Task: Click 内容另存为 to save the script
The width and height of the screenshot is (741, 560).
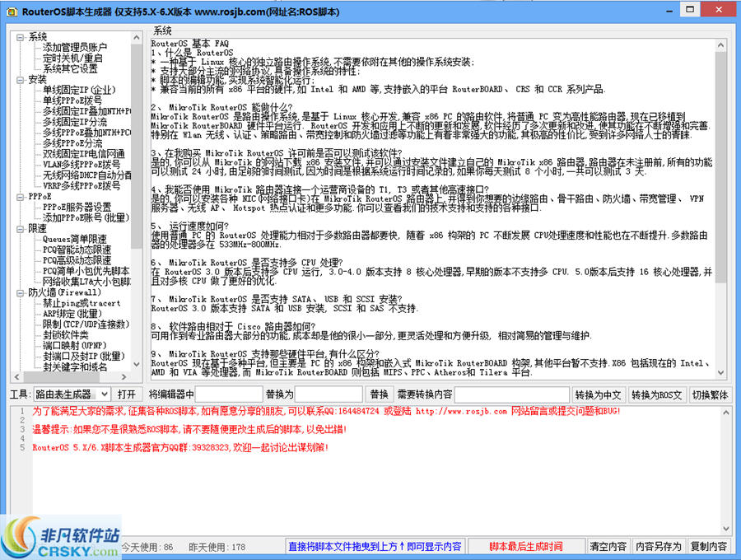Action: (659, 546)
